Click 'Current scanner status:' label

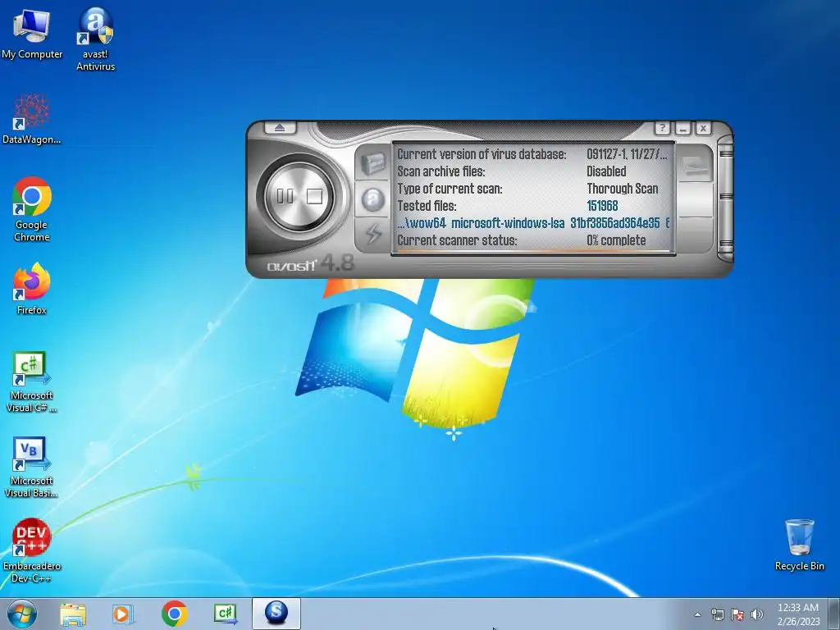458,240
